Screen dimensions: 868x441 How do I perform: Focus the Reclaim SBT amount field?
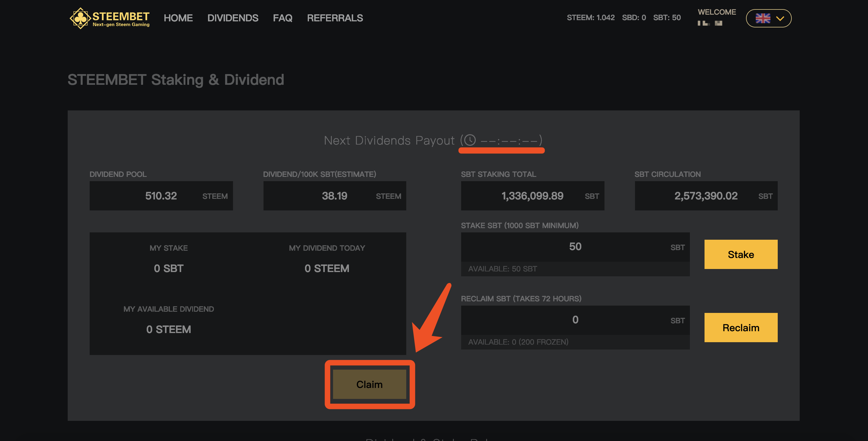coord(575,320)
